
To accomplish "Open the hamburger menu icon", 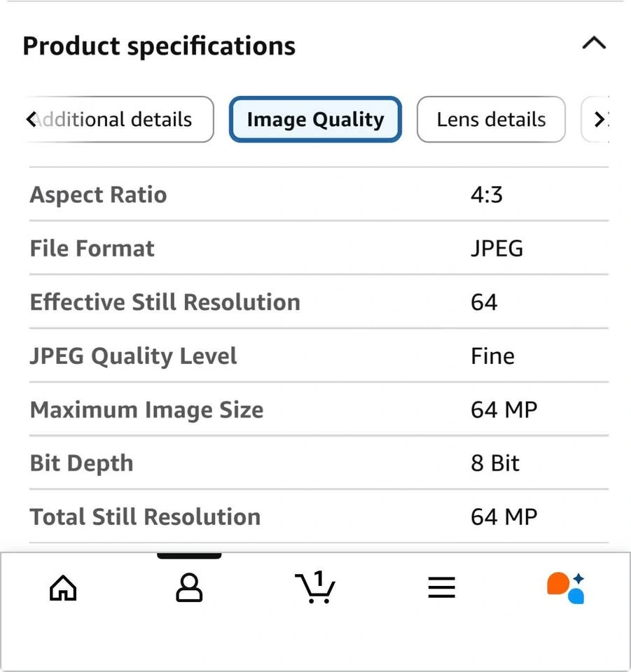I will (441, 588).
